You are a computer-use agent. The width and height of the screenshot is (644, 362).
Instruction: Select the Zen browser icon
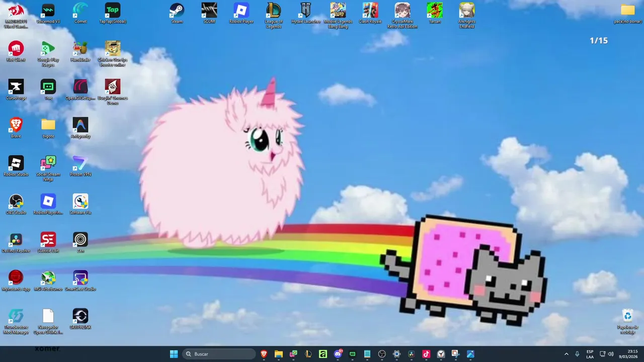(80, 243)
